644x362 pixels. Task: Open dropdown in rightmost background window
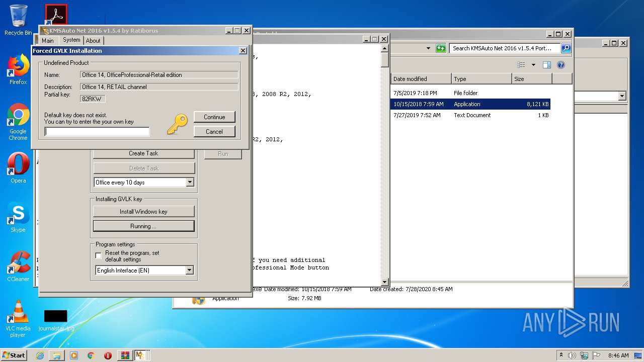622,96
